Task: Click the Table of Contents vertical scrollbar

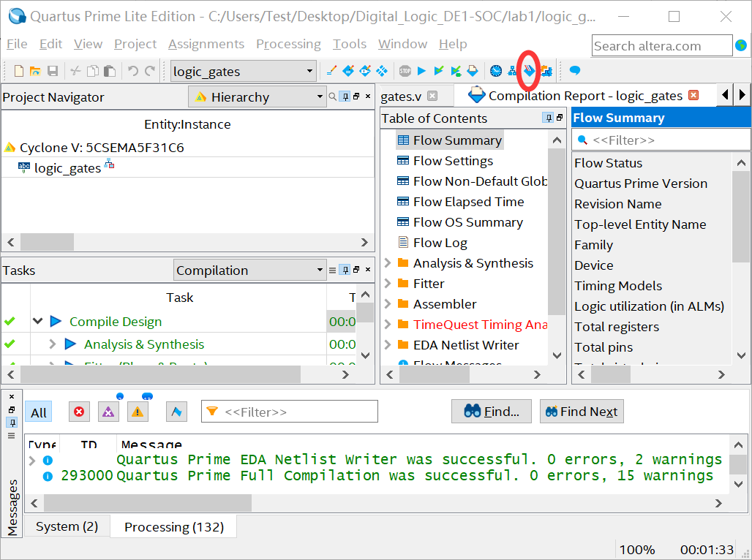Action: pyautogui.click(x=557, y=232)
